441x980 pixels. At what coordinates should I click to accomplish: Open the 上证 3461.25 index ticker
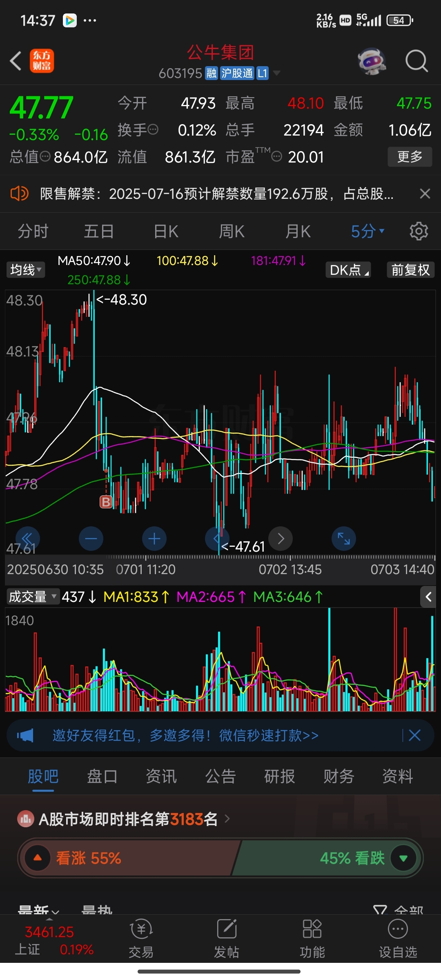tap(54, 940)
